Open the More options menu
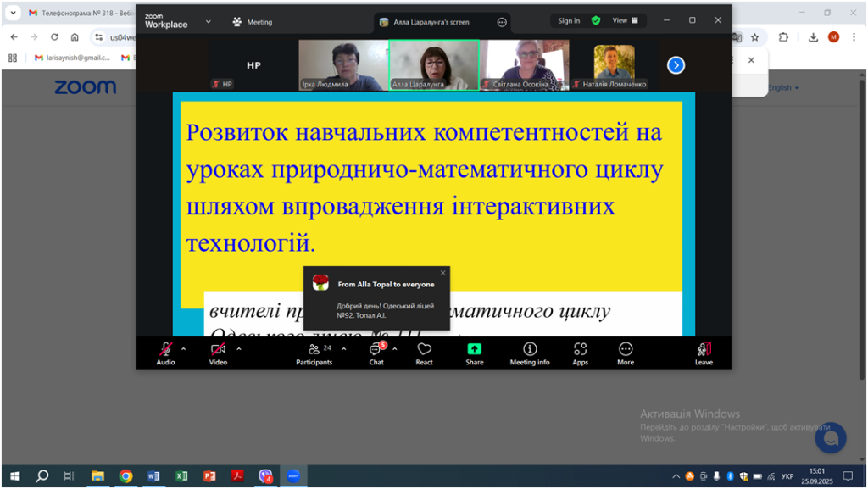The image size is (868, 489). (626, 353)
